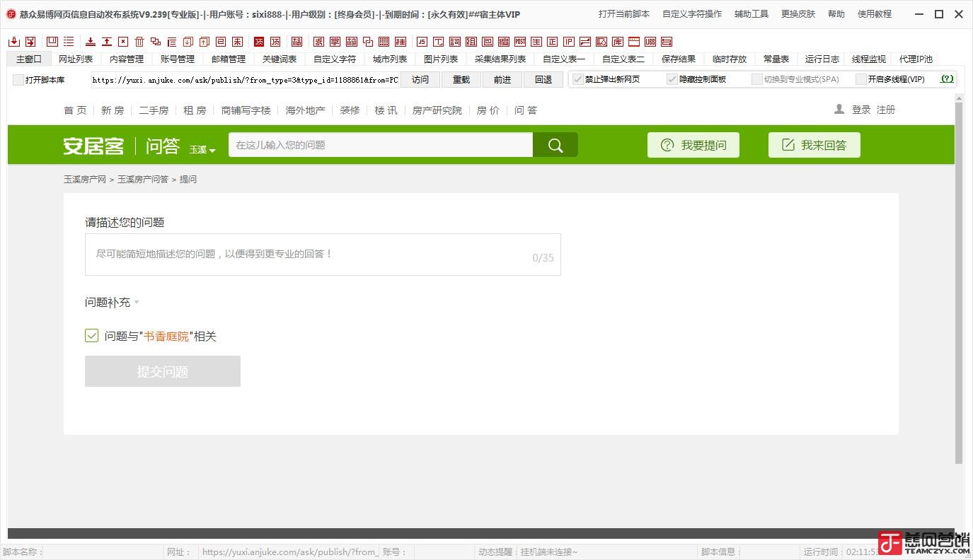Click the filled red 顶 toolbar icon
This screenshot has height=560, width=973.
coord(259,42)
